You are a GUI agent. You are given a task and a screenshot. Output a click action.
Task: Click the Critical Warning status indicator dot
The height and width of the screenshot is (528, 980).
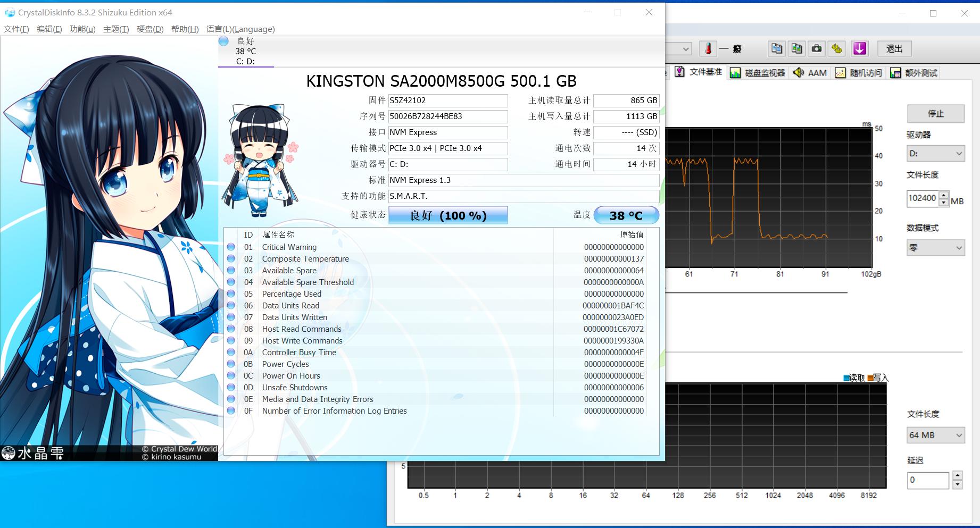(x=231, y=247)
